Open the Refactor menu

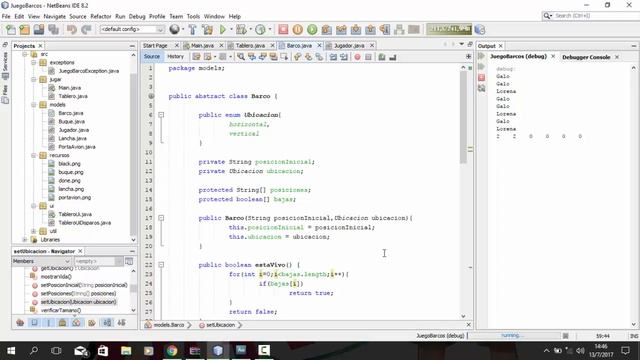[100, 16]
